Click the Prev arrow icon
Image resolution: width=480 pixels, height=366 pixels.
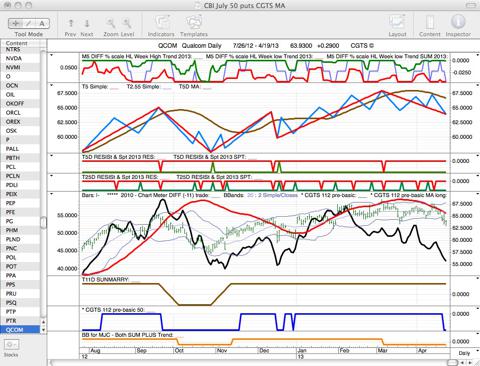click(x=71, y=23)
